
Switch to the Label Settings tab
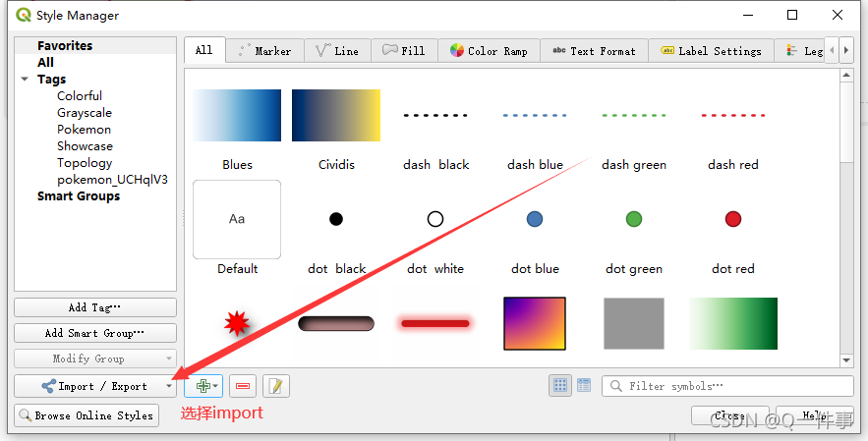tap(711, 51)
